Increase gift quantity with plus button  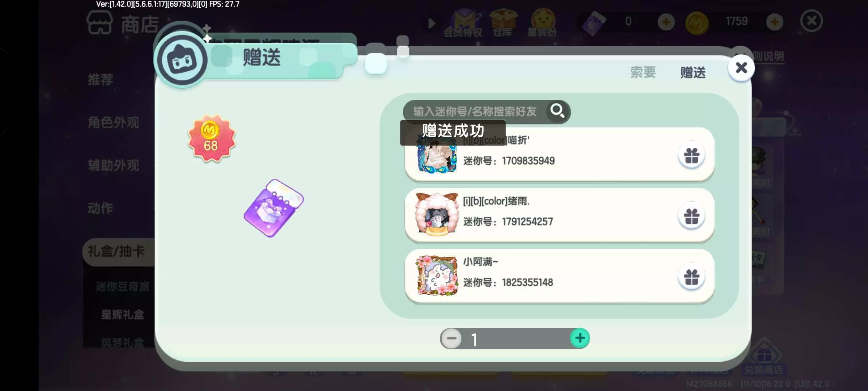tap(580, 338)
